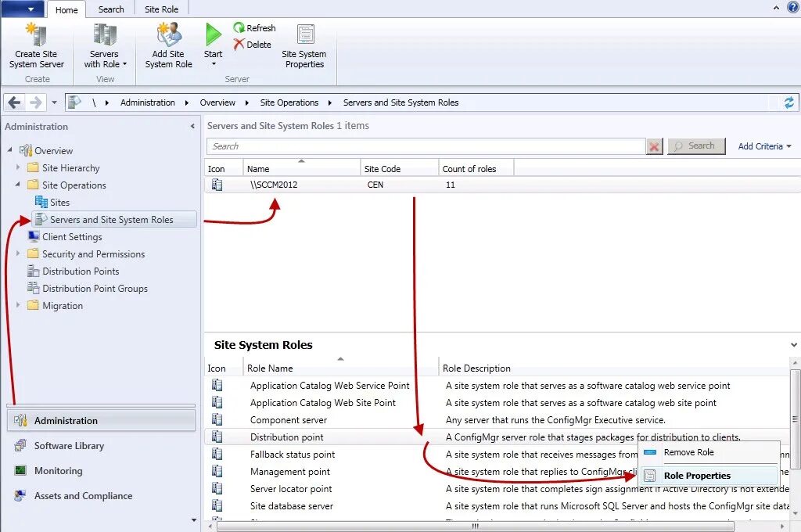This screenshot has width=801, height=532.
Task: Click the Application Catalog Web Service Point icon
Action: (x=217, y=386)
